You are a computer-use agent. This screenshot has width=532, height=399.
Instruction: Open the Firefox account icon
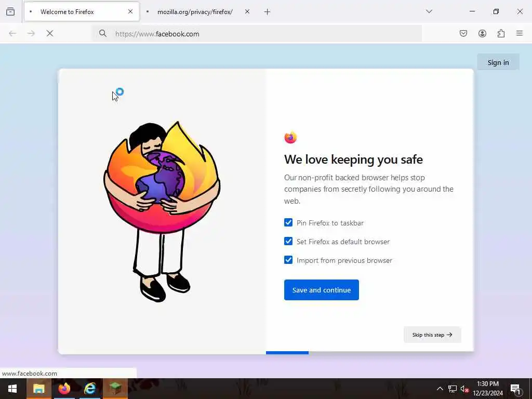[x=482, y=33]
